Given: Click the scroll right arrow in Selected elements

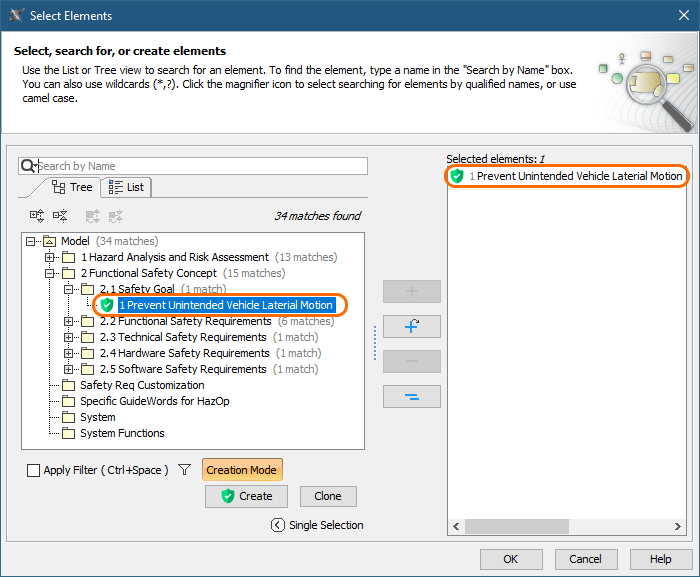Looking at the screenshot, I should (678, 526).
